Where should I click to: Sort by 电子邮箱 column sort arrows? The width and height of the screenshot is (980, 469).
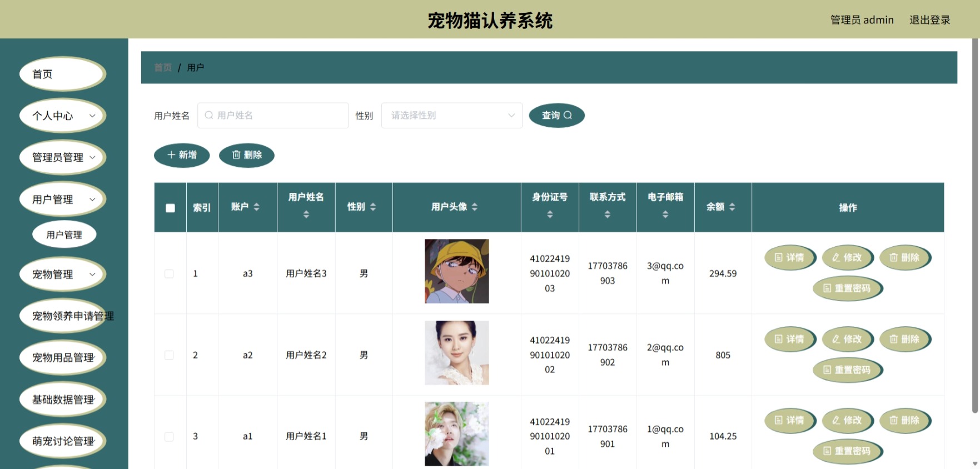(665, 214)
